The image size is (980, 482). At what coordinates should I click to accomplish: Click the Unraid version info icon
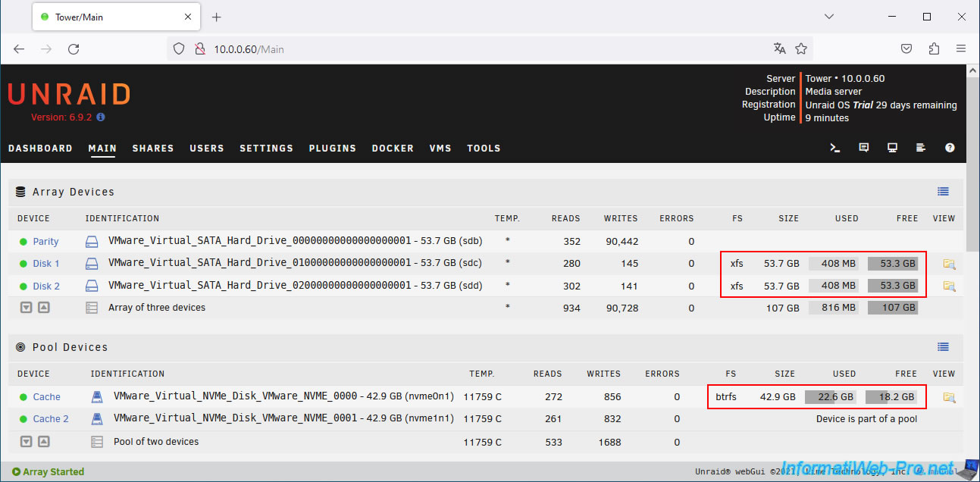tap(101, 117)
